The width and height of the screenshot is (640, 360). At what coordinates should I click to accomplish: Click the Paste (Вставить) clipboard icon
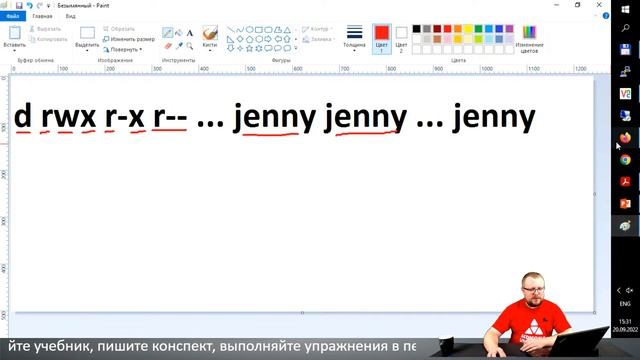(x=15, y=33)
